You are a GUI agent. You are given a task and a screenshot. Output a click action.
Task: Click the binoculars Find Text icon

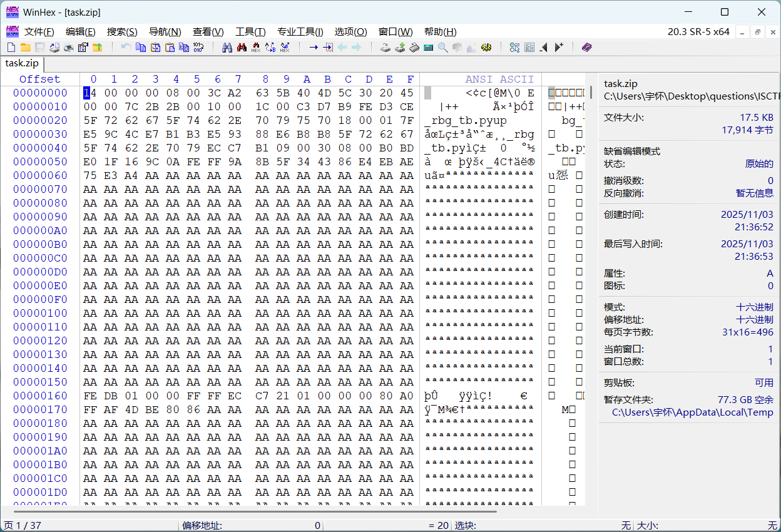tap(227, 48)
